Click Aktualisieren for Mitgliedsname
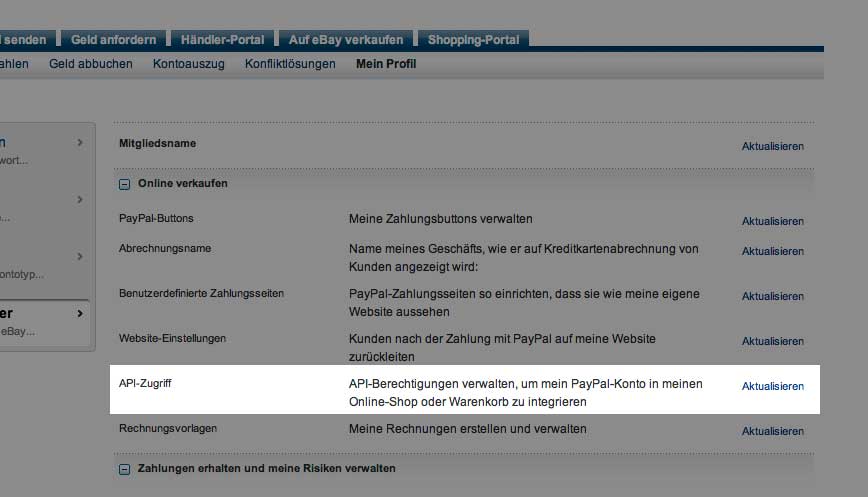Viewport: 868px width, 497px height. click(773, 147)
